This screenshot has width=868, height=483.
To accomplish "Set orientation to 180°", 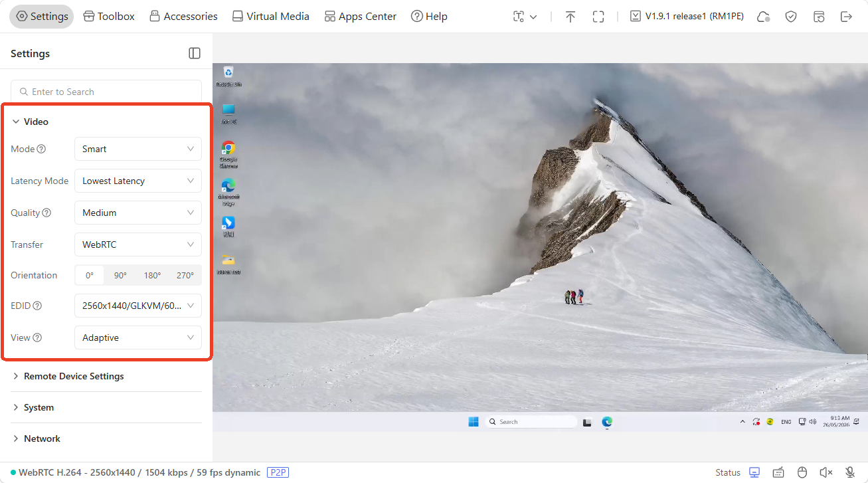I will (x=153, y=275).
